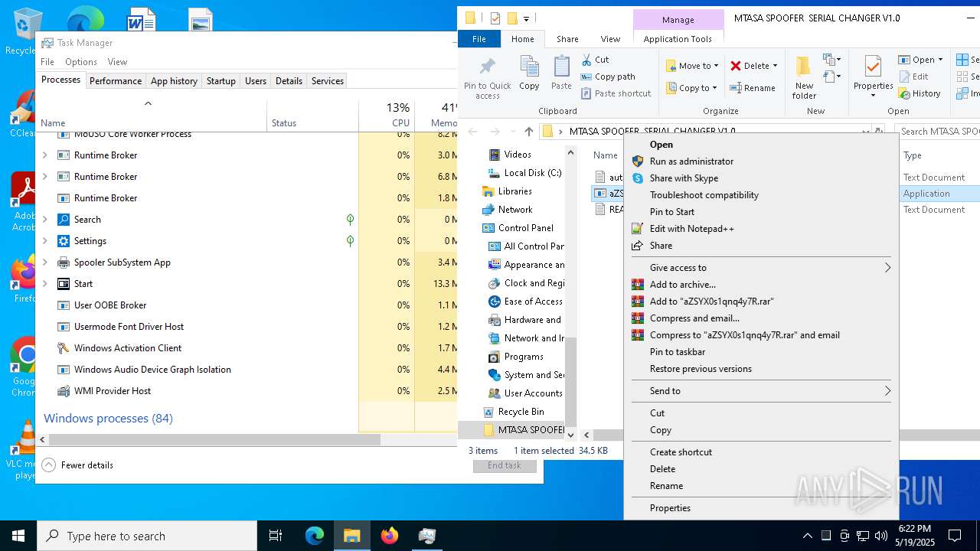Switch to the View ribbon tab
The width and height of the screenshot is (980, 551).
point(610,39)
